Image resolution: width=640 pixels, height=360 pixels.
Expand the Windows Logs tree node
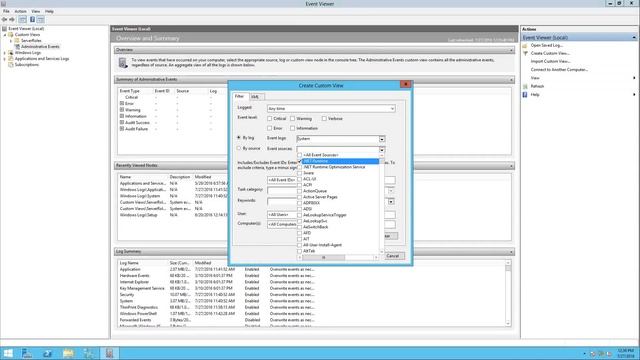(x=5, y=53)
